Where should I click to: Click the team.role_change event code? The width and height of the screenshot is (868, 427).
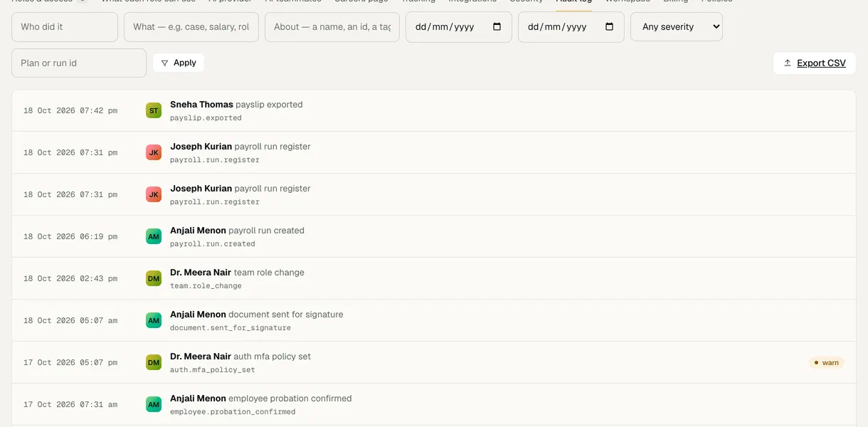tap(206, 285)
